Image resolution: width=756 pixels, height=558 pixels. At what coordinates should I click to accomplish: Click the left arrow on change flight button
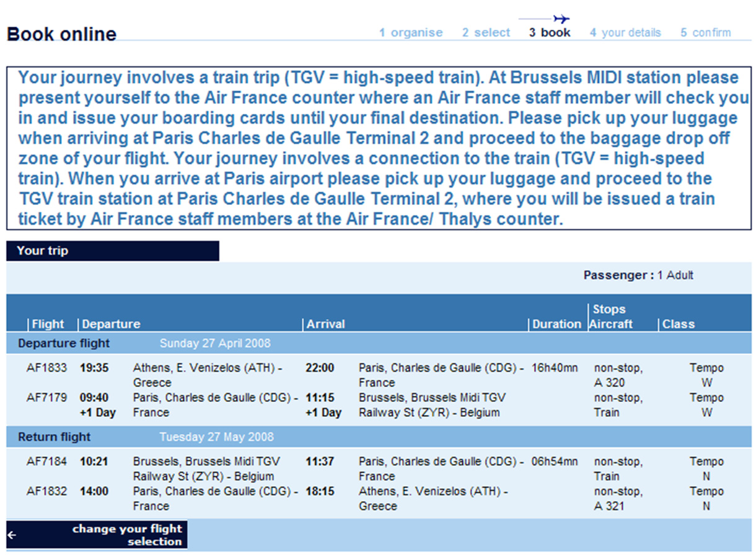tap(12, 535)
